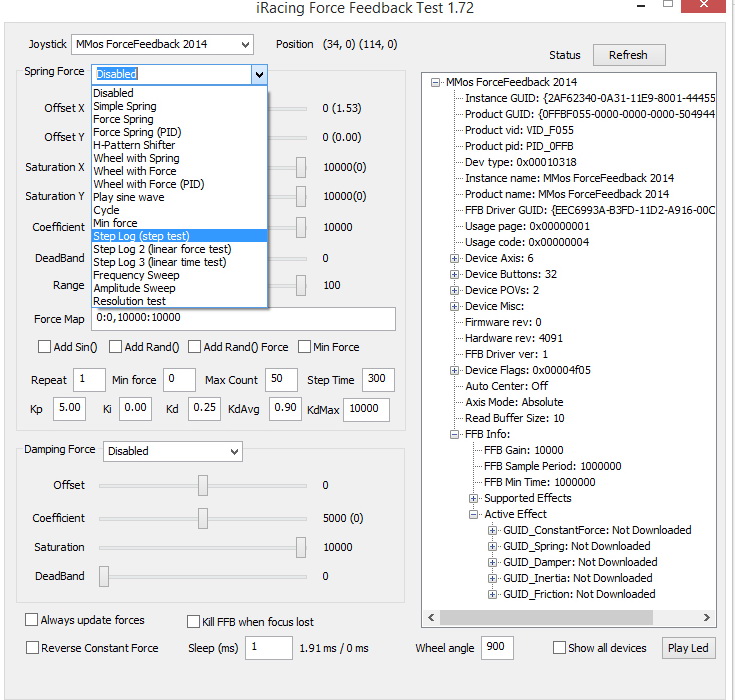The height and width of the screenshot is (700, 735).
Task: Click the Play Led button
Action: point(688,648)
